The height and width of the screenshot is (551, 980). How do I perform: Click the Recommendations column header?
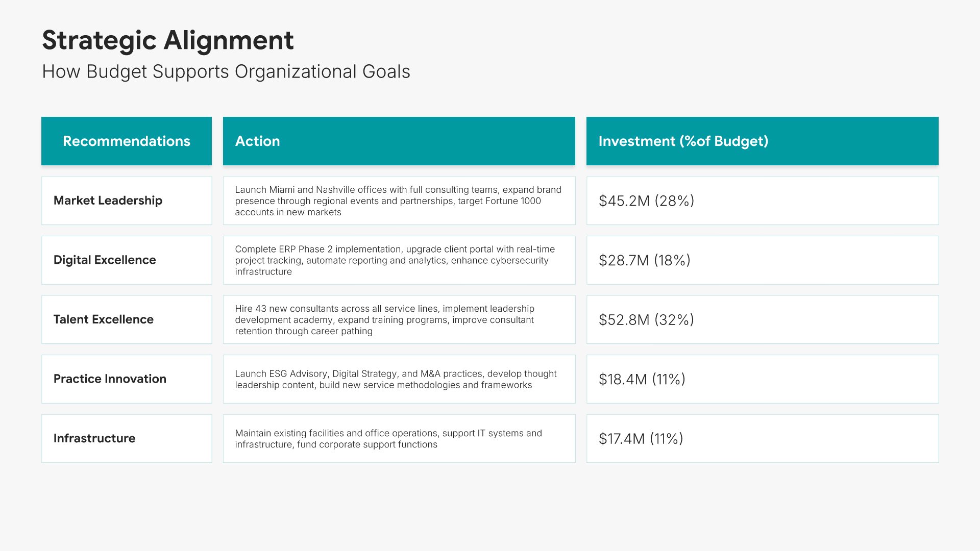pos(126,141)
